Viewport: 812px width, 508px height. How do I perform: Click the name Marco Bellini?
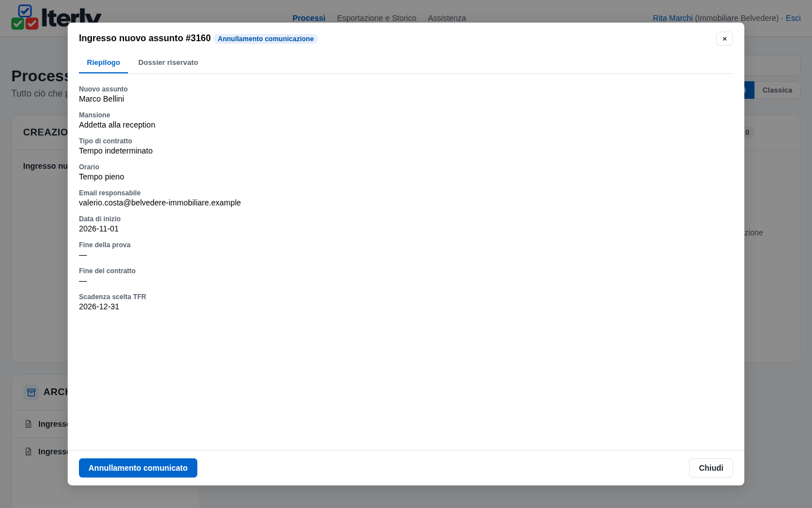[101, 99]
